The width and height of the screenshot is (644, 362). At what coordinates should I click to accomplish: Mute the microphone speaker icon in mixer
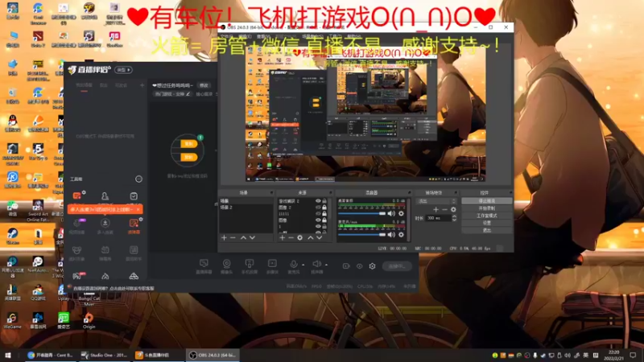[391, 235]
